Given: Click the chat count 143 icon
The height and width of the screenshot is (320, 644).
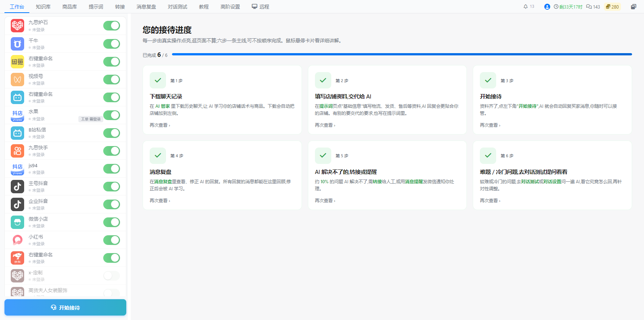Looking at the screenshot, I should (593, 7).
